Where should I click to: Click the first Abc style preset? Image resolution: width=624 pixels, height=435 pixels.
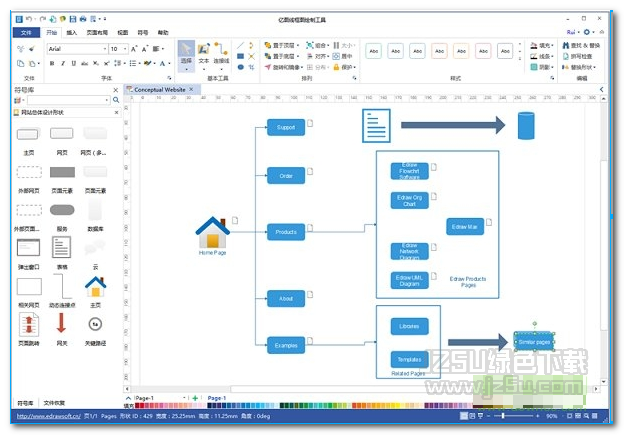pyautogui.click(x=374, y=51)
